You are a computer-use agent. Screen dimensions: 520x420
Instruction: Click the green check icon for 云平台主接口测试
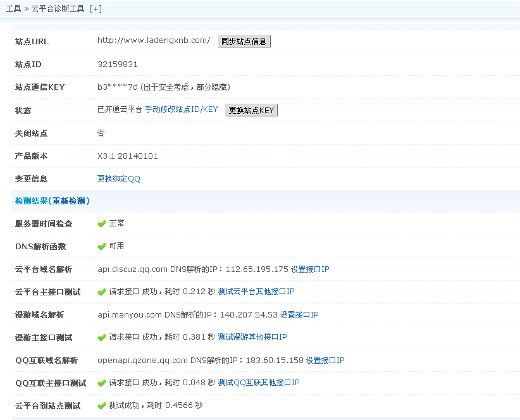(x=102, y=292)
